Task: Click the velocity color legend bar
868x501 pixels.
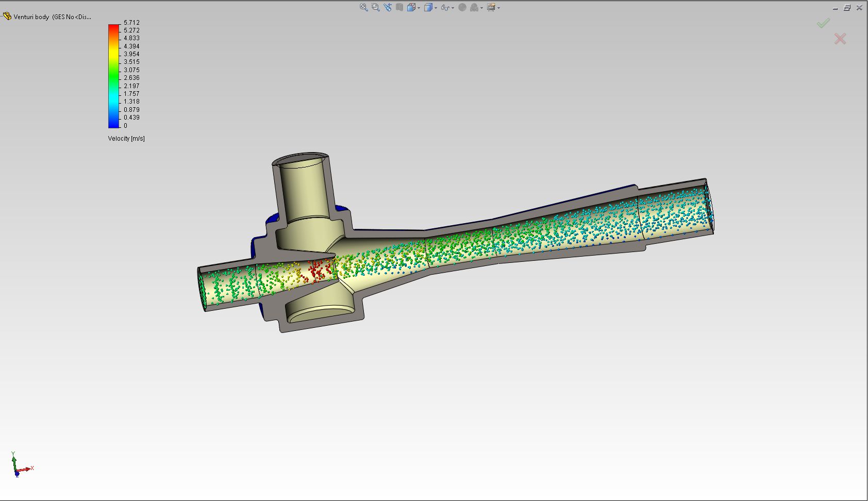Action: [x=113, y=76]
